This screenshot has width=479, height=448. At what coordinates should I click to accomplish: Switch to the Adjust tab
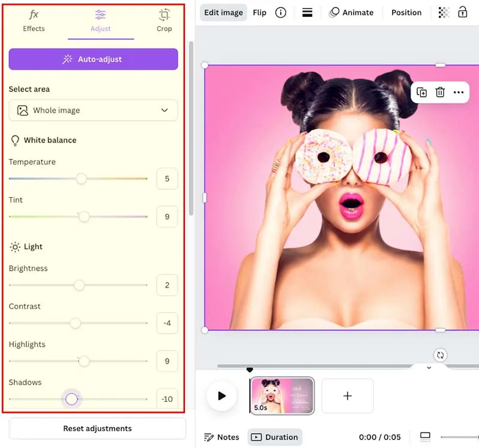(100, 21)
